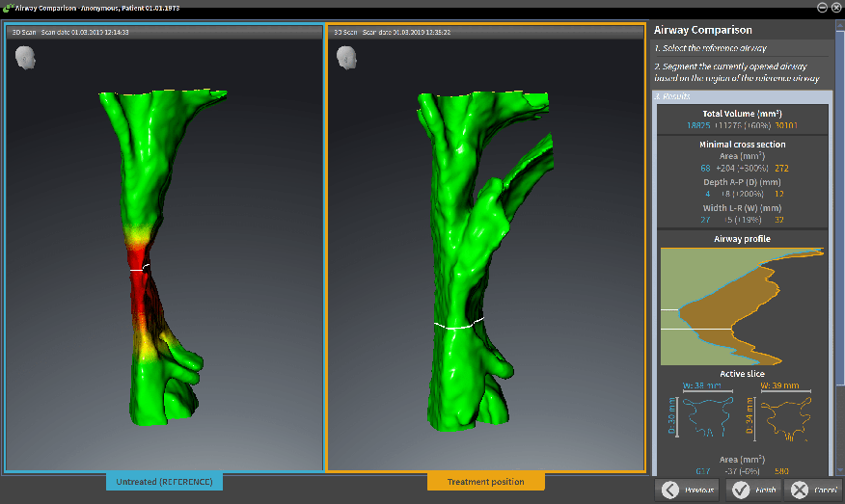The height and width of the screenshot is (504, 845).
Task: Click the upper white marker line in Airway profile
Action: click(x=670, y=309)
